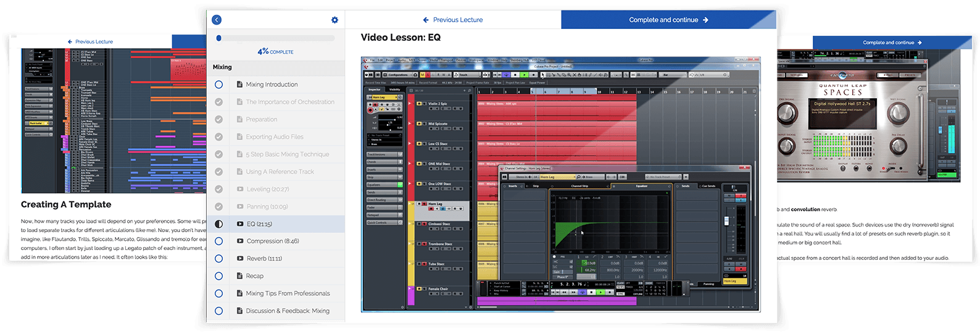Click the video icon next to Compression (8:46)
The image size is (980, 334).
tap(240, 241)
